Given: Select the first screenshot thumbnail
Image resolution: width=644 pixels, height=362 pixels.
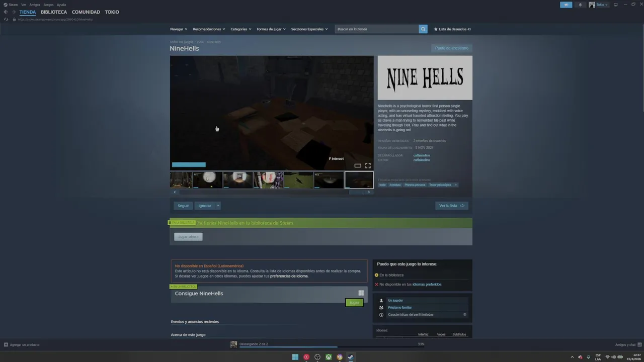Looking at the screenshot, I should (x=181, y=180).
